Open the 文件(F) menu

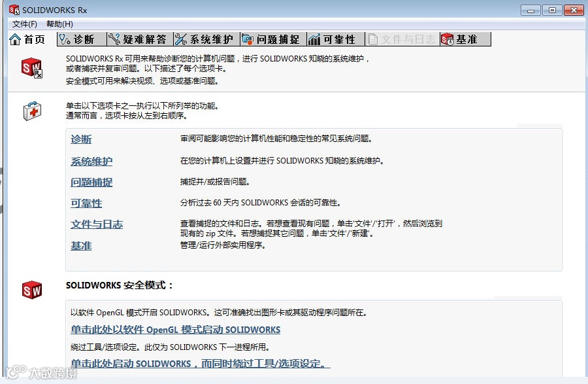[x=25, y=24]
